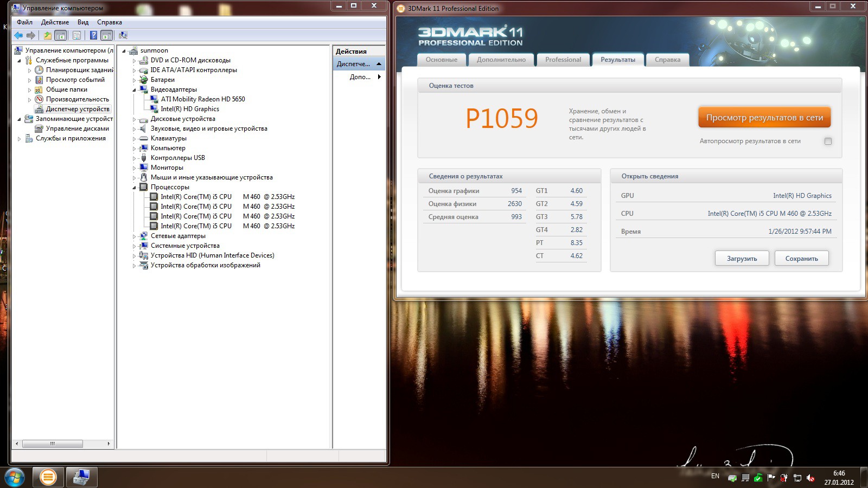Open the Windows Start orb

pos(15,477)
